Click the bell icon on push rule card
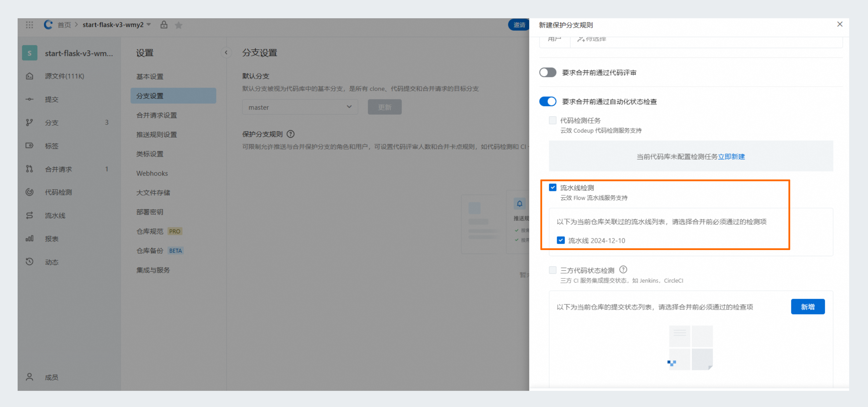The width and height of the screenshot is (868, 407). point(520,204)
